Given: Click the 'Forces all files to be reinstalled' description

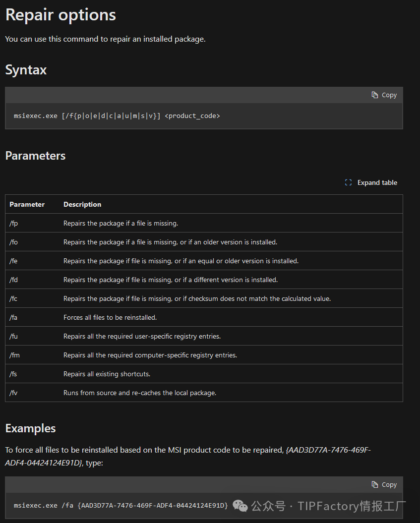Looking at the screenshot, I should [x=110, y=317].
